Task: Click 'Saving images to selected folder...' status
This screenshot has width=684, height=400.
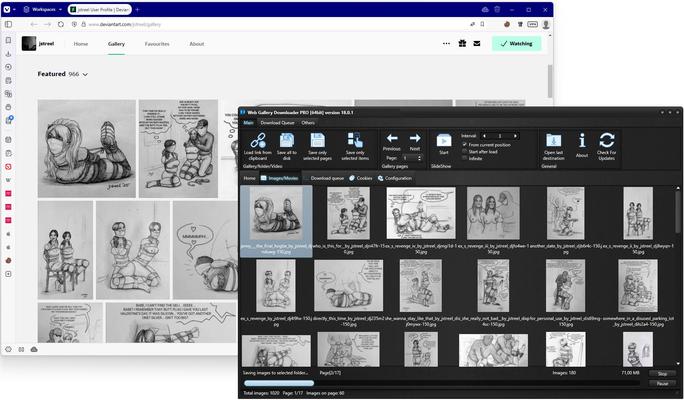Action: click(x=275, y=373)
